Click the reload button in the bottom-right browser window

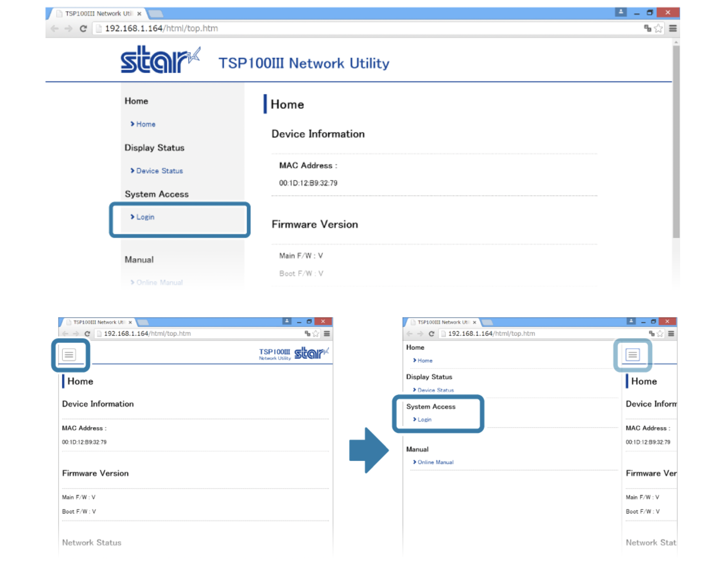pyautogui.click(x=431, y=334)
